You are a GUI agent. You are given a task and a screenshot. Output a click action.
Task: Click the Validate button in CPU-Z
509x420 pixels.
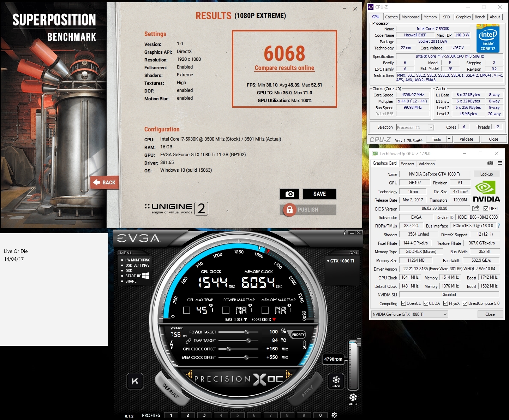(x=466, y=139)
